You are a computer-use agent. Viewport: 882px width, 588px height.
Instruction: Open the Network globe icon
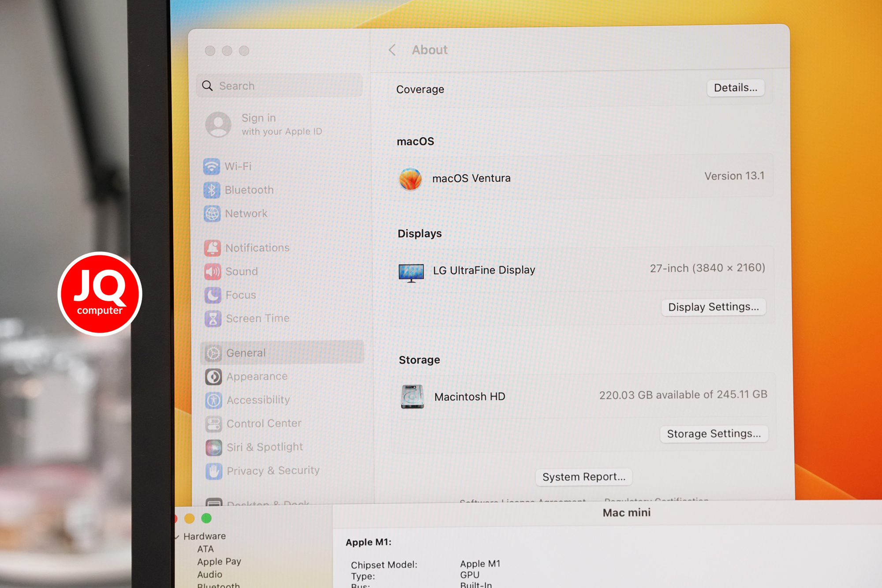pos(212,213)
